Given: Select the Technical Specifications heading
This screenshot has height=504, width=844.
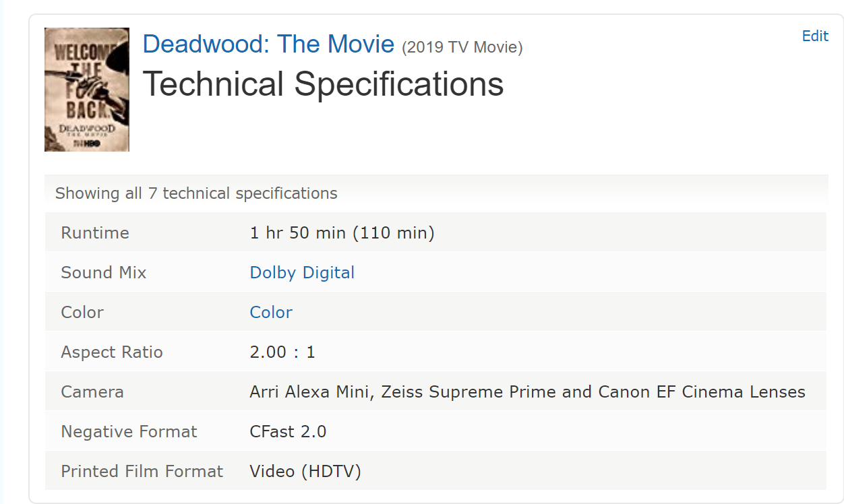Looking at the screenshot, I should point(324,84).
